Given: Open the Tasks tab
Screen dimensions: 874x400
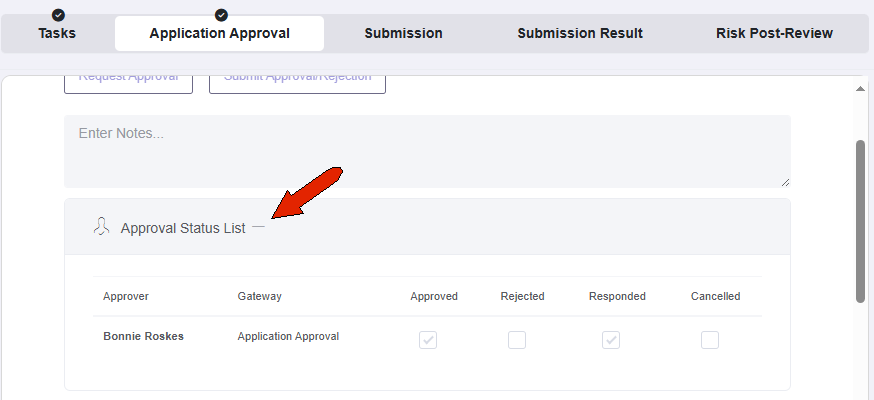Looking at the screenshot, I should click(57, 33).
